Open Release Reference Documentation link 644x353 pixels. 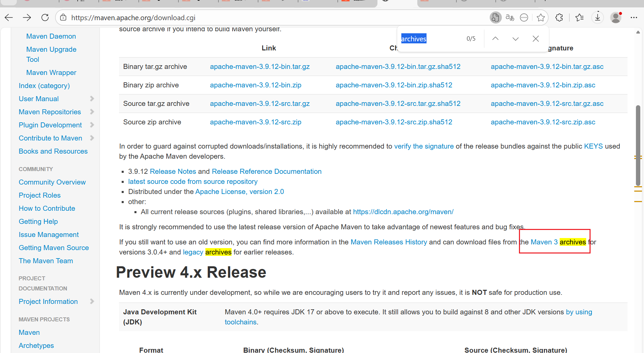pyautogui.click(x=267, y=171)
